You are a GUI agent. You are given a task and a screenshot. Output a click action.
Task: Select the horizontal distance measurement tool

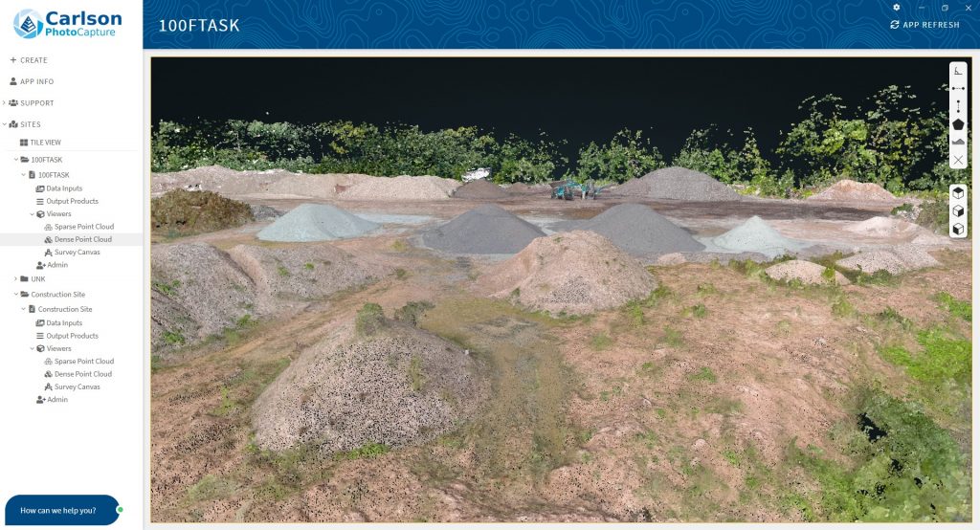(x=958, y=88)
